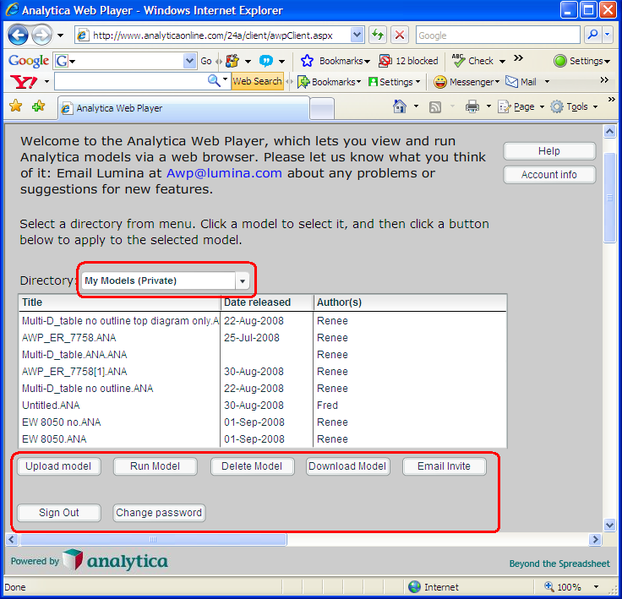Screen dimensions: 622x599
Task: Click the Sign Out button
Action: pyautogui.click(x=59, y=513)
